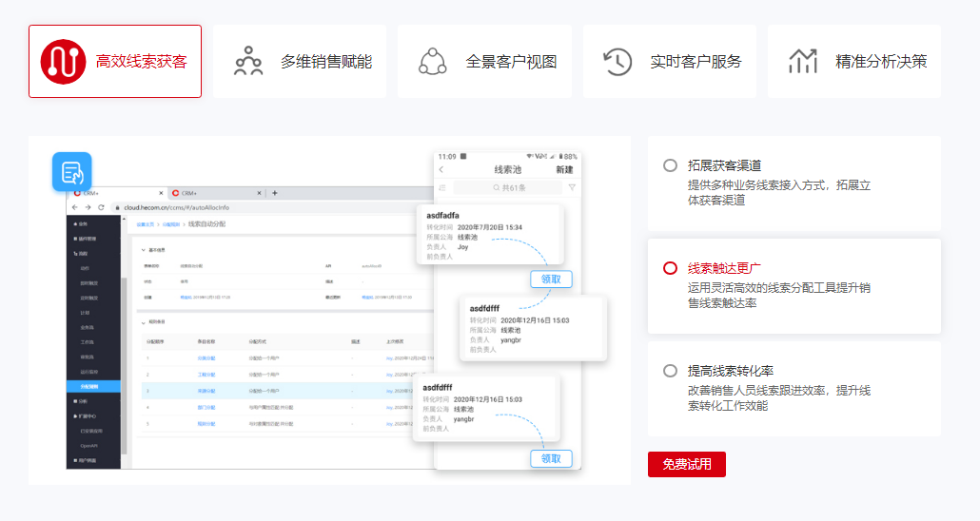Open the 全景客户视图 tab
980x521 pixels.
(484, 61)
